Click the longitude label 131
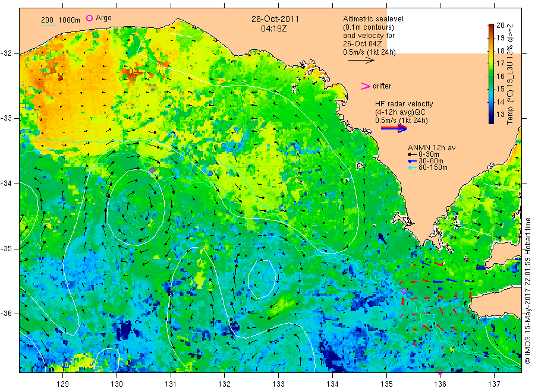The width and height of the screenshot is (535, 392). 171,384
